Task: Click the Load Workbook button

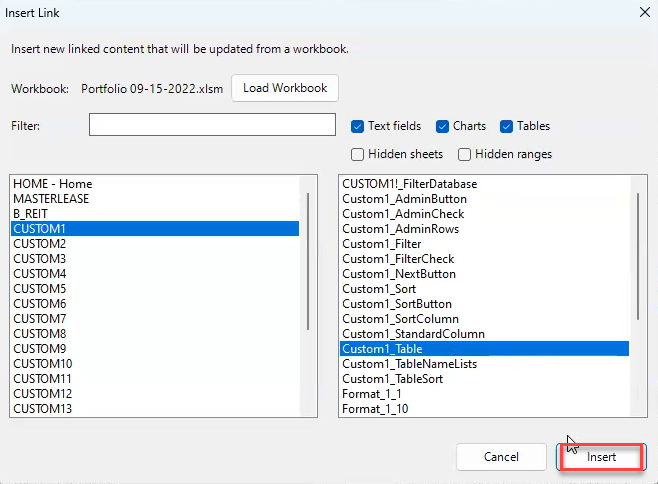Action: (285, 88)
